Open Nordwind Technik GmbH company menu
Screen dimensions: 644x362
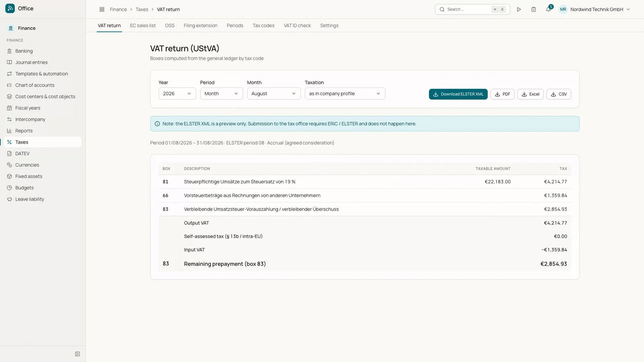[x=595, y=9]
